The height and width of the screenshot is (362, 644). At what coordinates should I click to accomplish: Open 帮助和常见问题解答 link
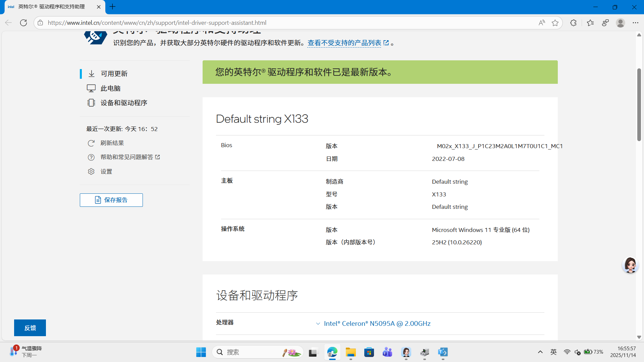[127, 157]
